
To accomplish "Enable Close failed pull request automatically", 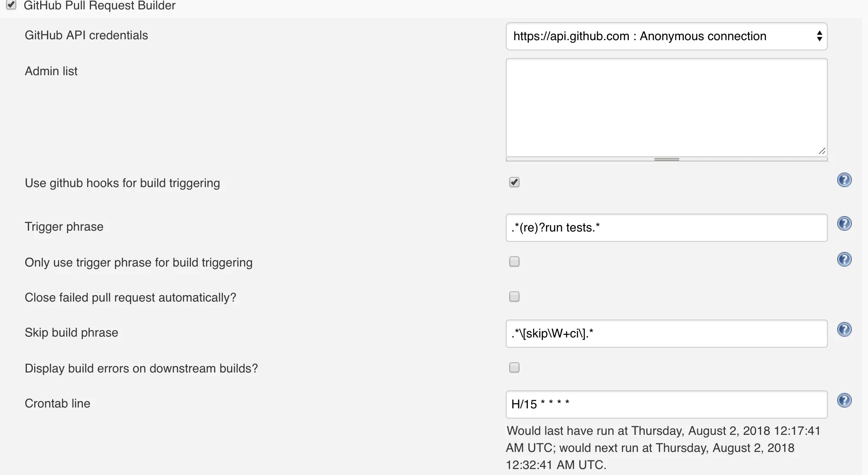I will (514, 296).
